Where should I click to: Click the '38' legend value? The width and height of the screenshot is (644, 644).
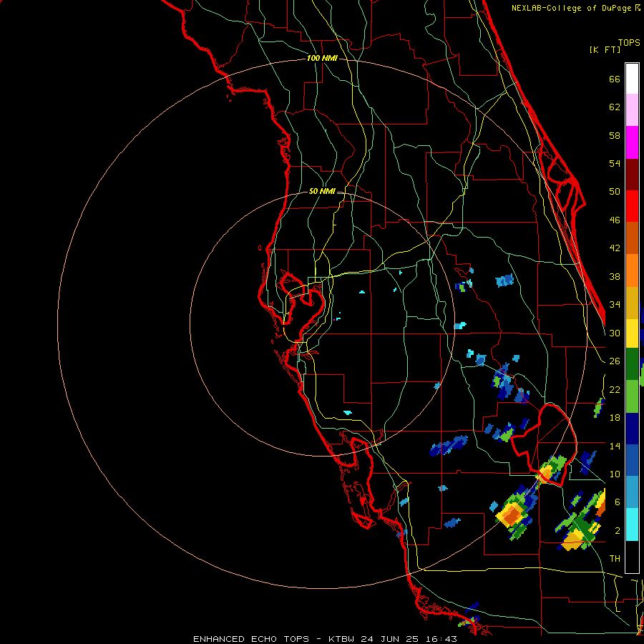(615, 276)
